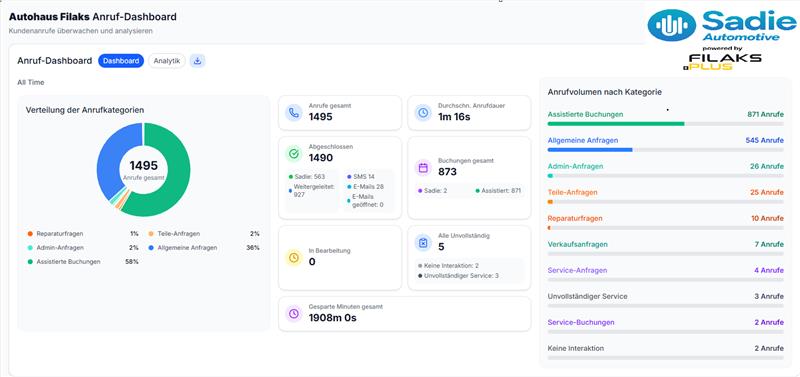Image resolution: width=800 pixels, height=377 pixels.
Task: Click the 26 Anrufe value
Action: point(767,166)
